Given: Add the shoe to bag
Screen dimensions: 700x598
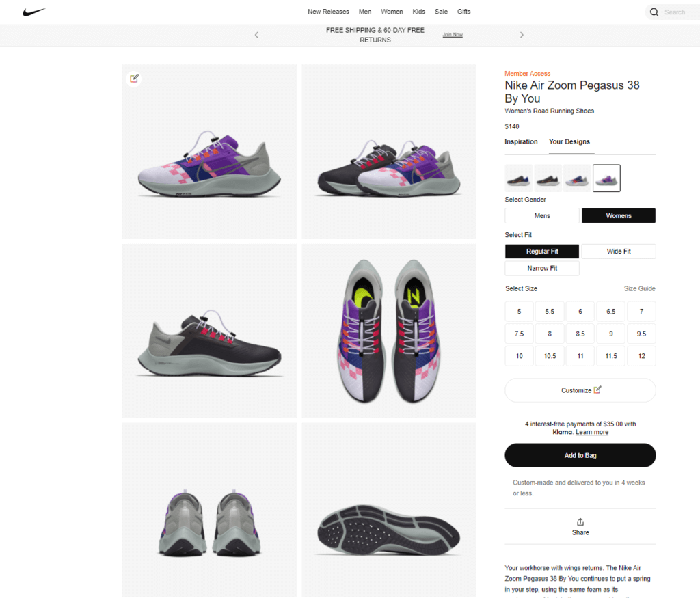Looking at the screenshot, I should (580, 455).
